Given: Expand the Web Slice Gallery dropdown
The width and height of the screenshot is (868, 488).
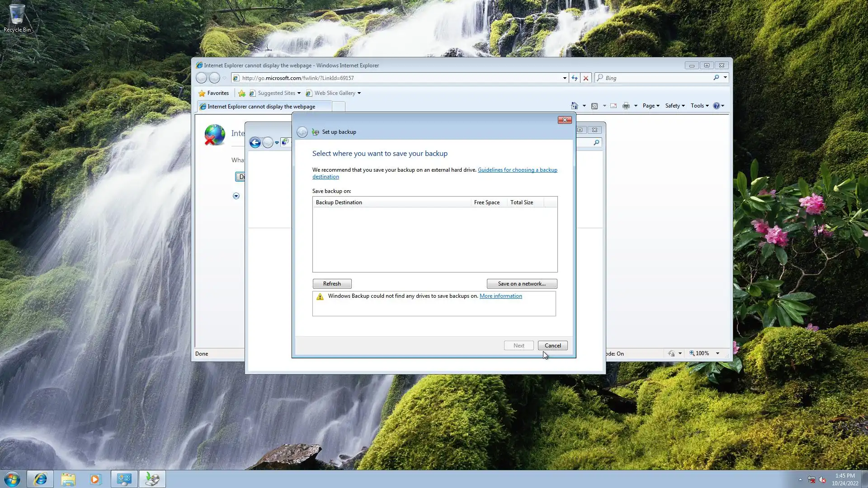Looking at the screenshot, I should point(359,93).
